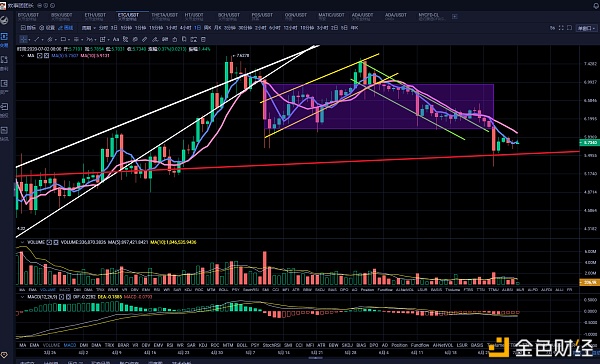This screenshot has height=364, width=600.
Task: Open VOLUME indicator settings icon
Action: [x=49, y=242]
